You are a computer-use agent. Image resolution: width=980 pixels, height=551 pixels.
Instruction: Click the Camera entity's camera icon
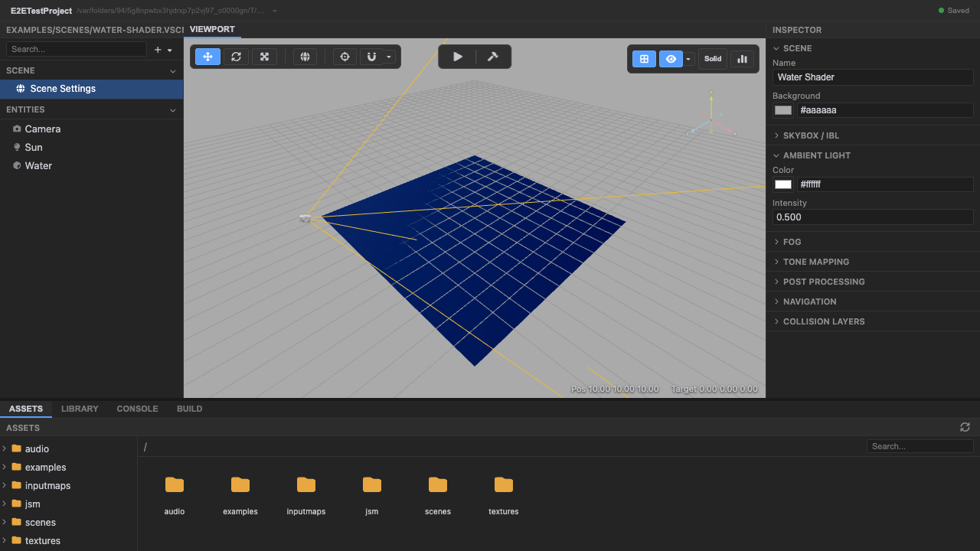pyautogui.click(x=17, y=129)
